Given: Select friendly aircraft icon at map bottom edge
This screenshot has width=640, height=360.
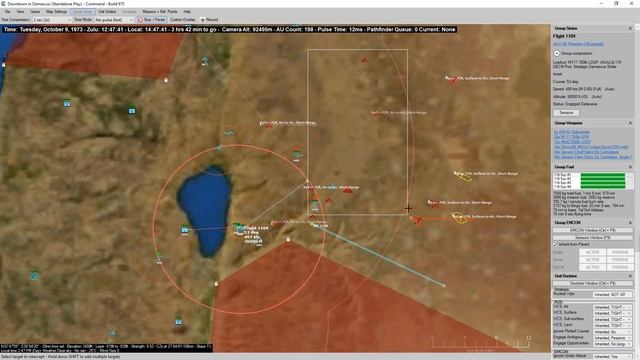Looking at the screenshot, I should pos(113,333).
